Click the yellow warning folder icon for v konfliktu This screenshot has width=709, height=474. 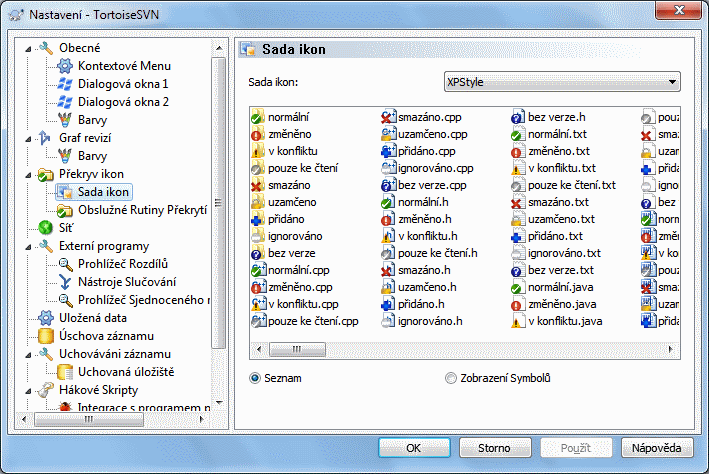(257, 151)
